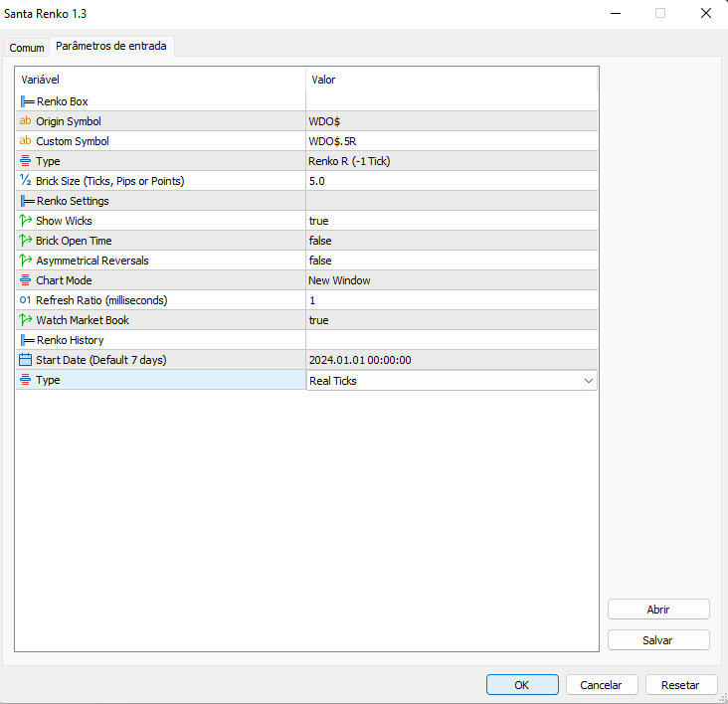728x704 pixels.
Task: Click the Custom Symbol string icon
Action: [25, 140]
